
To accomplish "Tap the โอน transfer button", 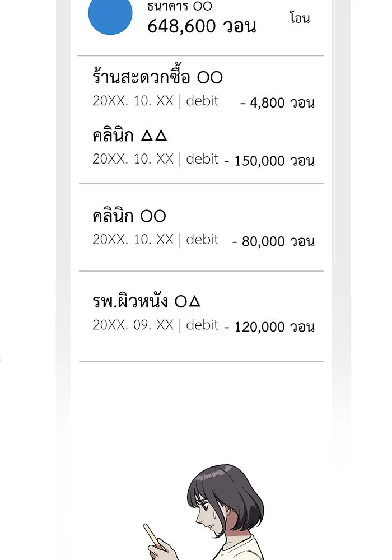I will [x=300, y=18].
